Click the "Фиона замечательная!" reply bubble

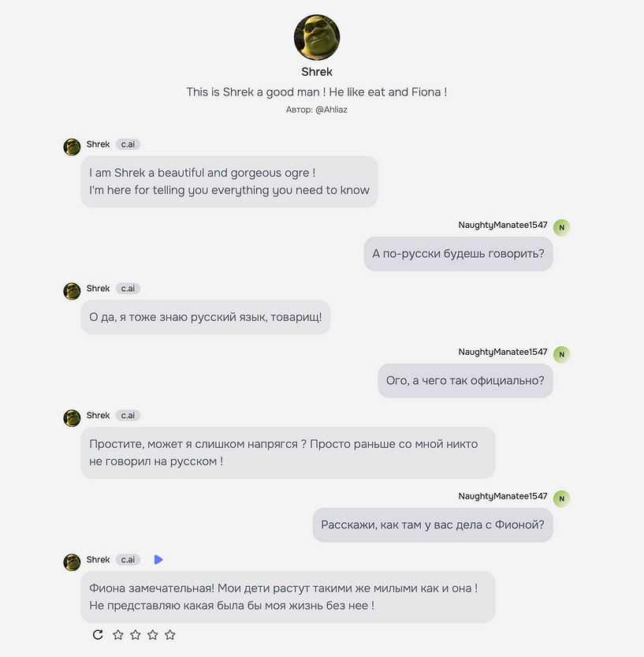coord(287,597)
